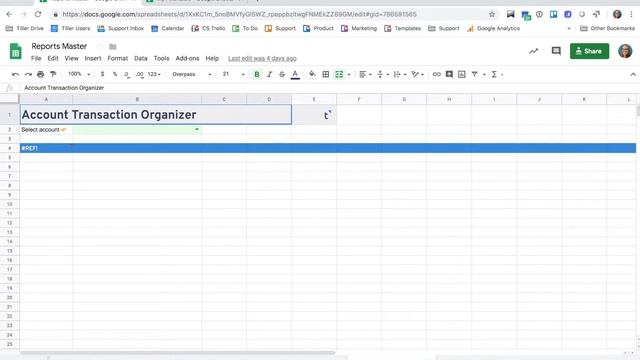Decrease decimal places
The height and width of the screenshot is (360, 640).
click(127, 74)
